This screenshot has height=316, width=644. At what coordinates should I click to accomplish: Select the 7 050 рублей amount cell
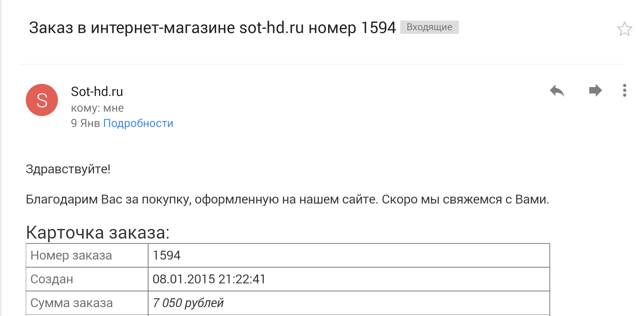[x=349, y=303]
